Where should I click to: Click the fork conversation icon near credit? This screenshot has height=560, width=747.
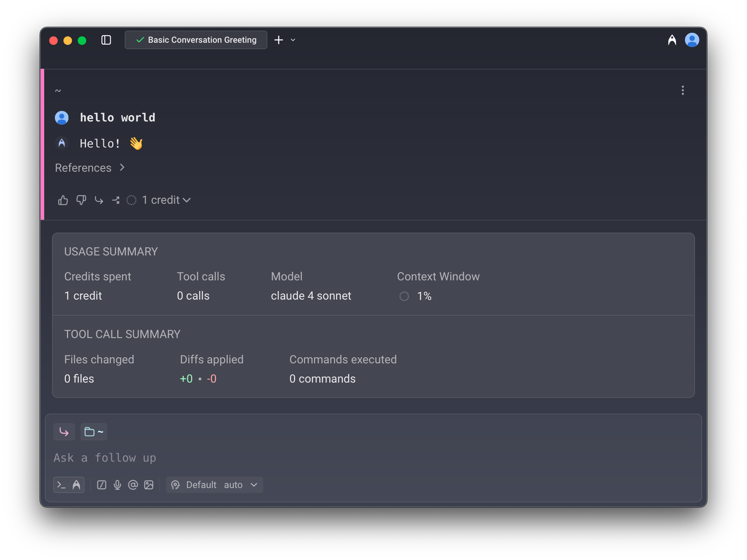point(116,200)
